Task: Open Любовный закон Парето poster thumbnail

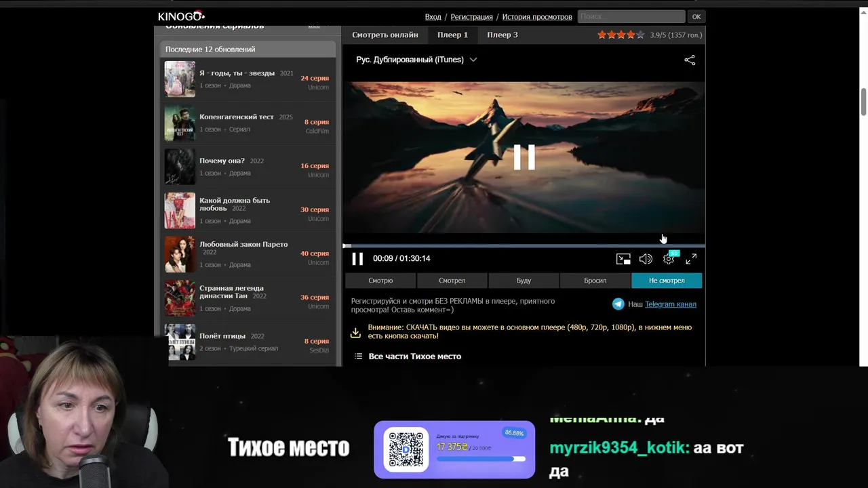Action: tap(180, 254)
